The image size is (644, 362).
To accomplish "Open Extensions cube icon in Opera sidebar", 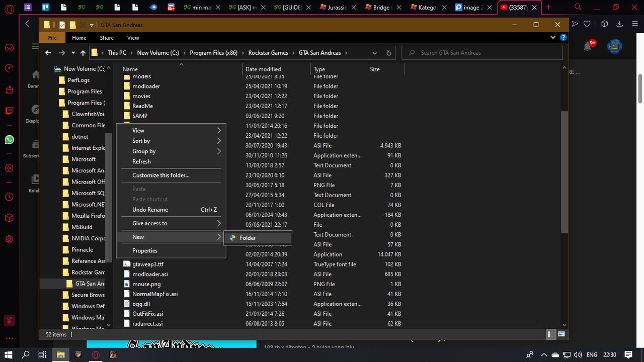I will (9, 218).
